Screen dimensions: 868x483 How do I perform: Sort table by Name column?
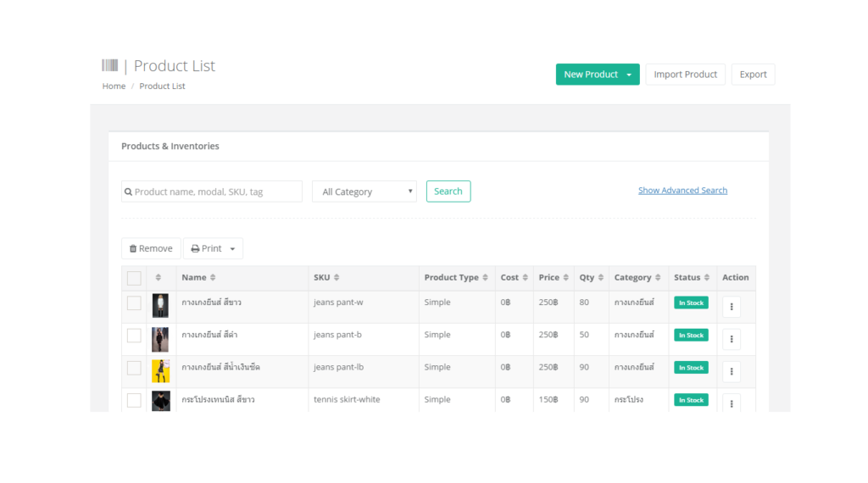click(198, 277)
